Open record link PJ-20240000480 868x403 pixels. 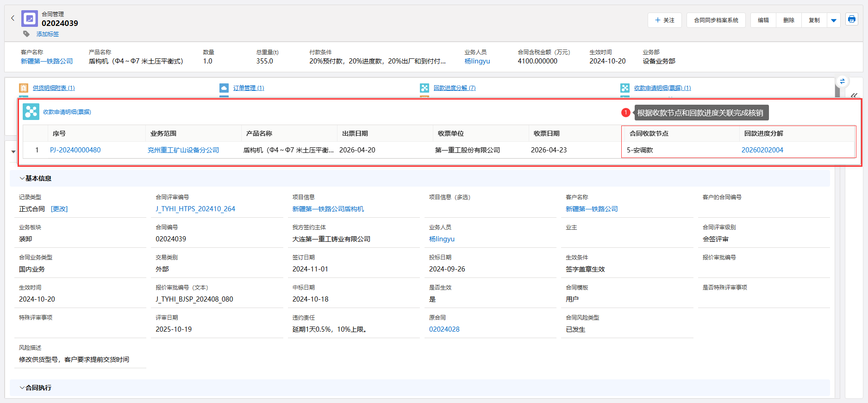point(75,150)
